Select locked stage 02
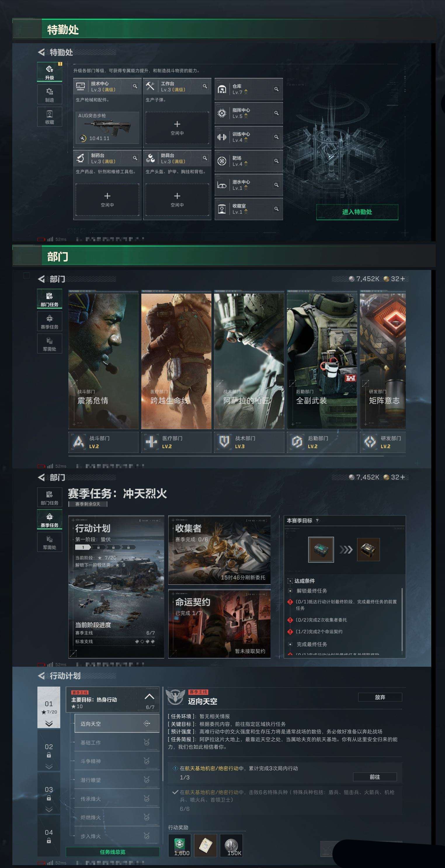The height and width of the screenshot is (868, 445). [49, 750]
